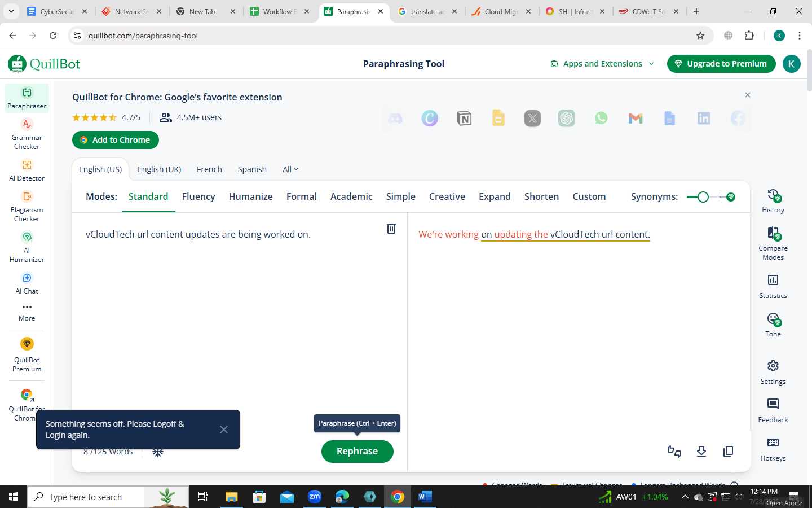The width and height of the screenshot is (812, 508).
Task: Open AI Chat from sidebar
Action: click(27, 283)
